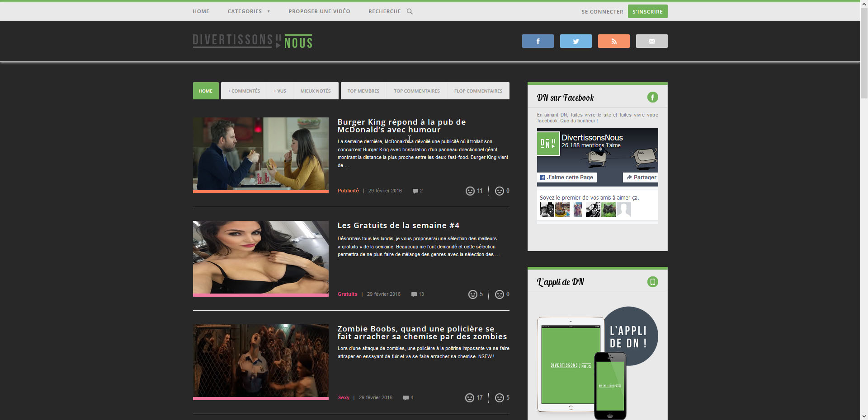The image size is (868, 420).
Task: Click '29 février 2016' on Burger King article
Action: point(385,191)
